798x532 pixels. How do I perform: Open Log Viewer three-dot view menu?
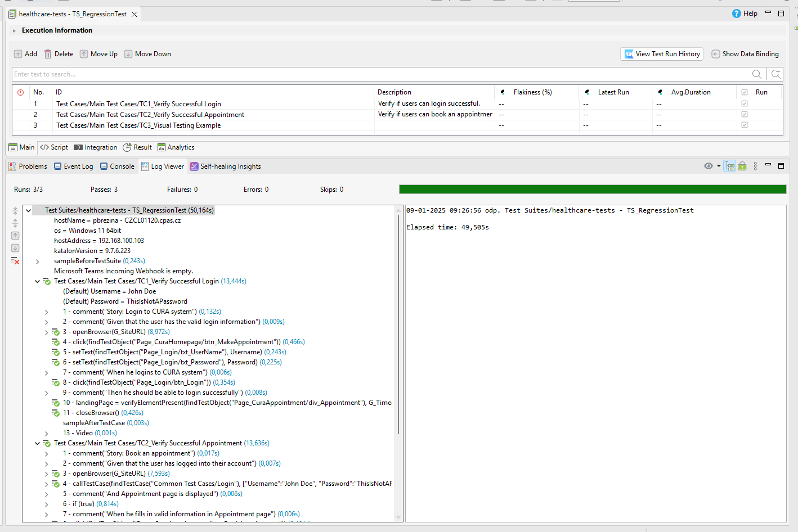pos(755,166)
